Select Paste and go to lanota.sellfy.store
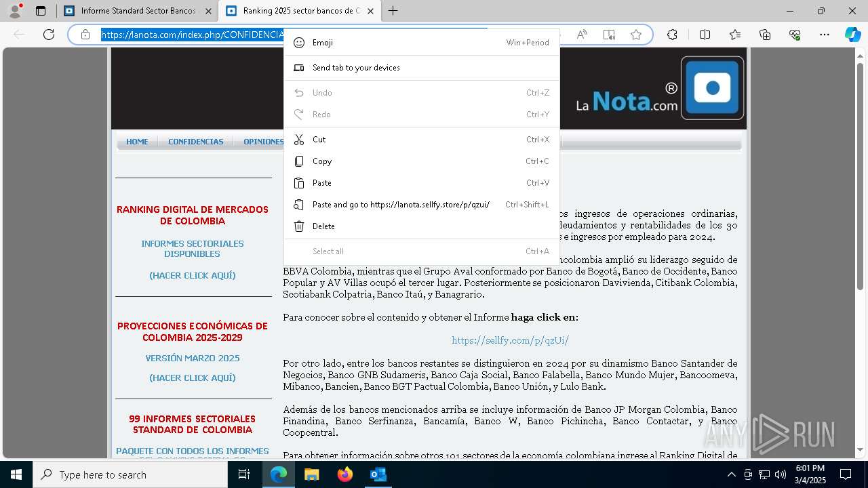The width and height of the screenshot is (868, 488). click(x=421, y=205)
